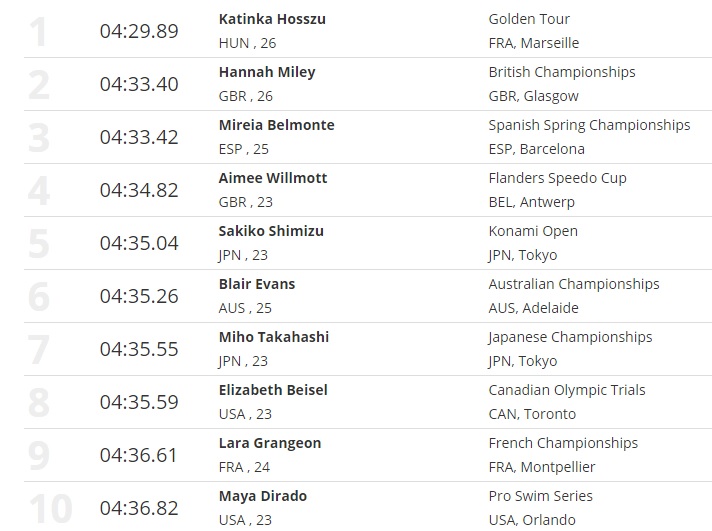Open the British Championships competition
712x531 pixels.
[562, 72]
